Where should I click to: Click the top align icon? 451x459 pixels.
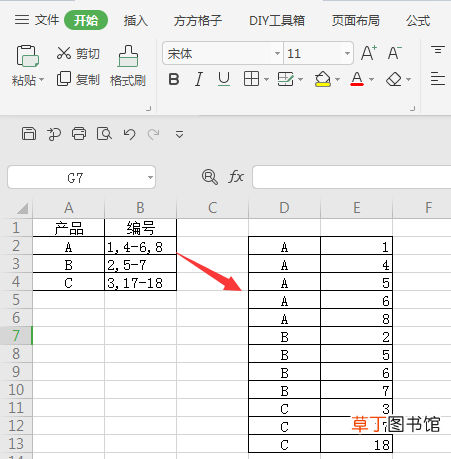[x=438, y=50]
